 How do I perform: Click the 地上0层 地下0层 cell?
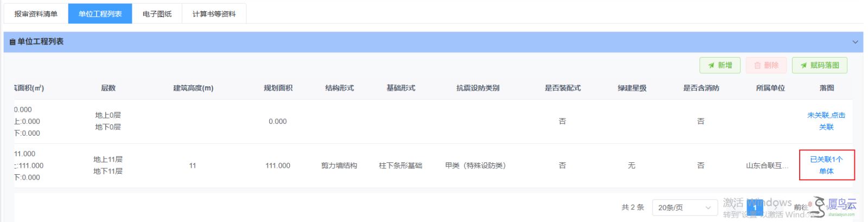[x=108, y=121]
